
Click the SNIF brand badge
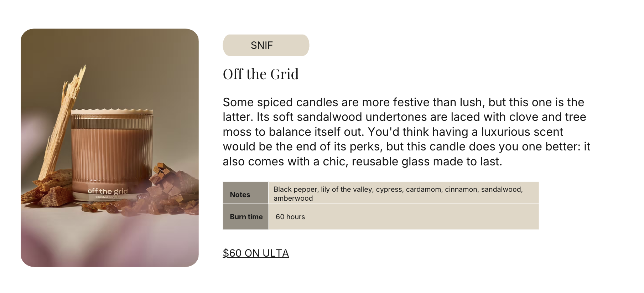[266, 45]
